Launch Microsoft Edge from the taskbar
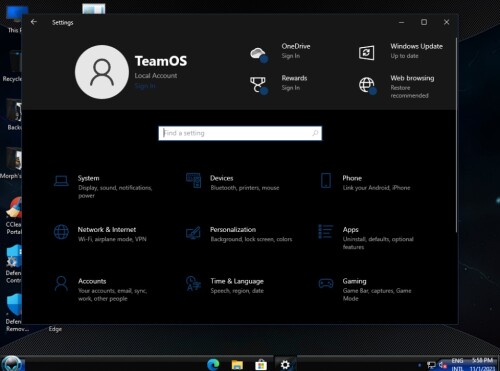Screen dimensions: 500x371 pyautogui.click(x=213, y=365)
